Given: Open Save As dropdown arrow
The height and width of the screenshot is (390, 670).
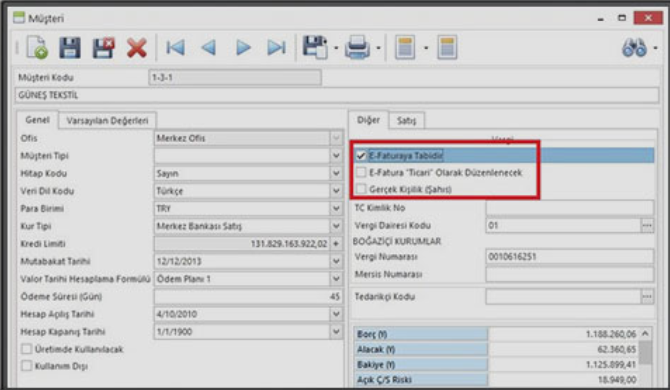Looking at the screenshot, I should pos(336,48).
